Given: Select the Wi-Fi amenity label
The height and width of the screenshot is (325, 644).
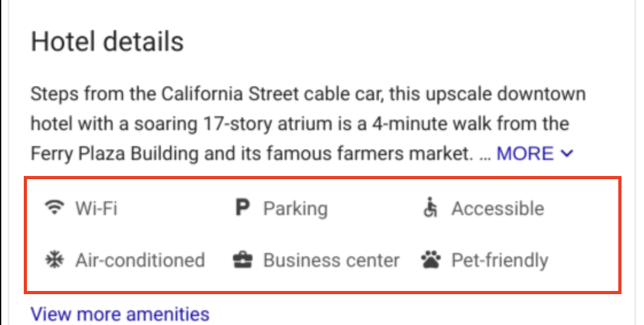Looking at the screenshot, I should [x=96, y=209].
